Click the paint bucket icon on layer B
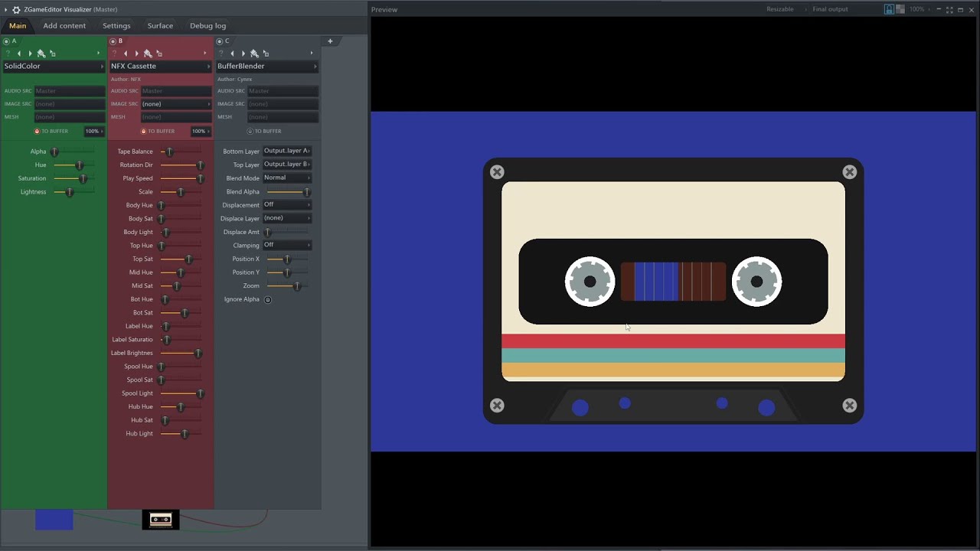The image size is (980, 551). tap(148, 54)
